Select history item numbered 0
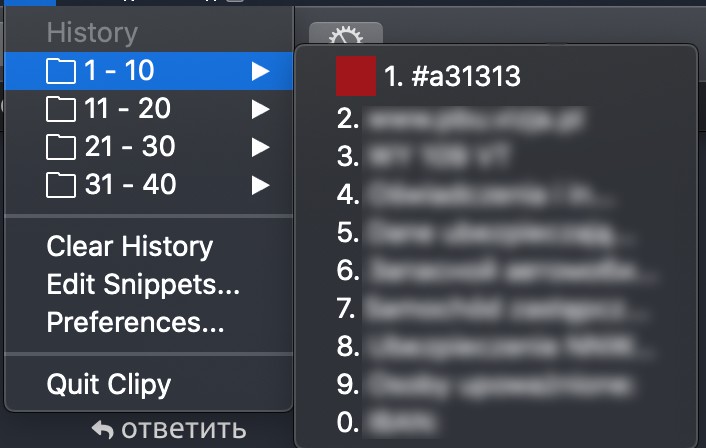 (496, 422)
